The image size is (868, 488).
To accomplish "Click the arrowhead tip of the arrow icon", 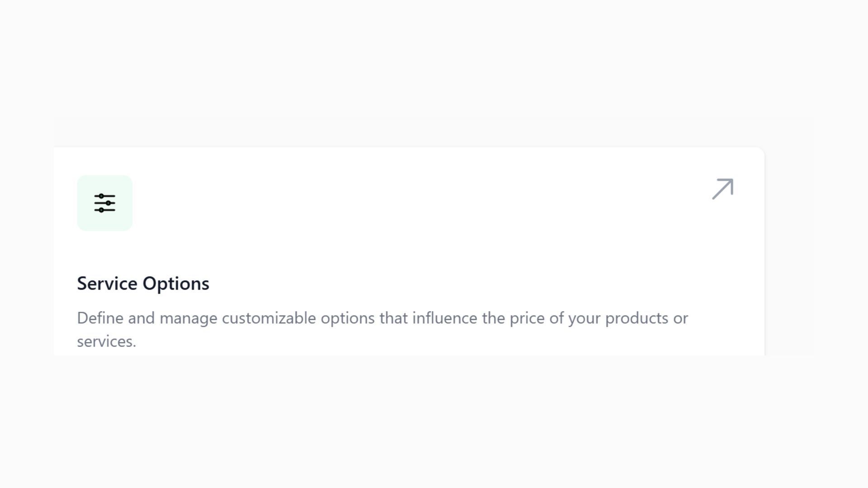I will tap(731, 181).
